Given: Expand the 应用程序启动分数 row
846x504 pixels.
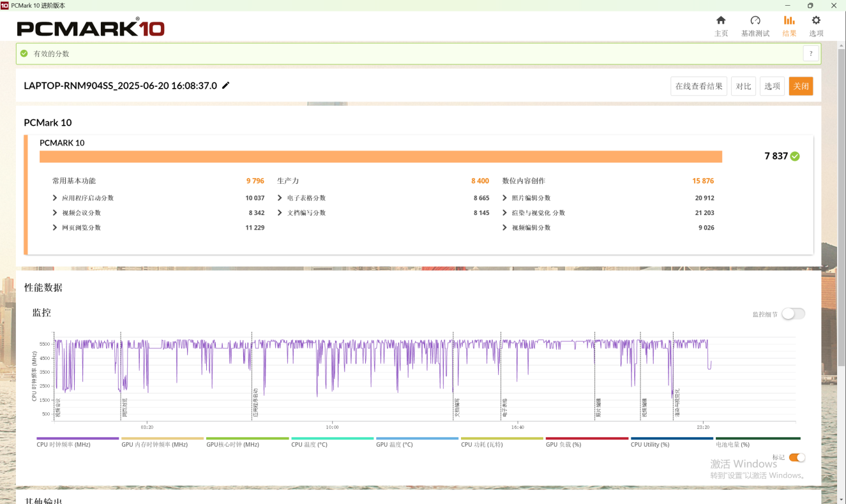Looking at the screenshot, I should tap(55, 198).
